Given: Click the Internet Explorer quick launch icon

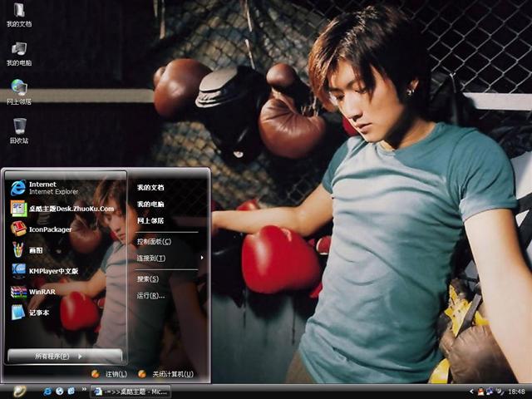Looking at the screenshot, I should pyautogui.click(x=48, y=392).
